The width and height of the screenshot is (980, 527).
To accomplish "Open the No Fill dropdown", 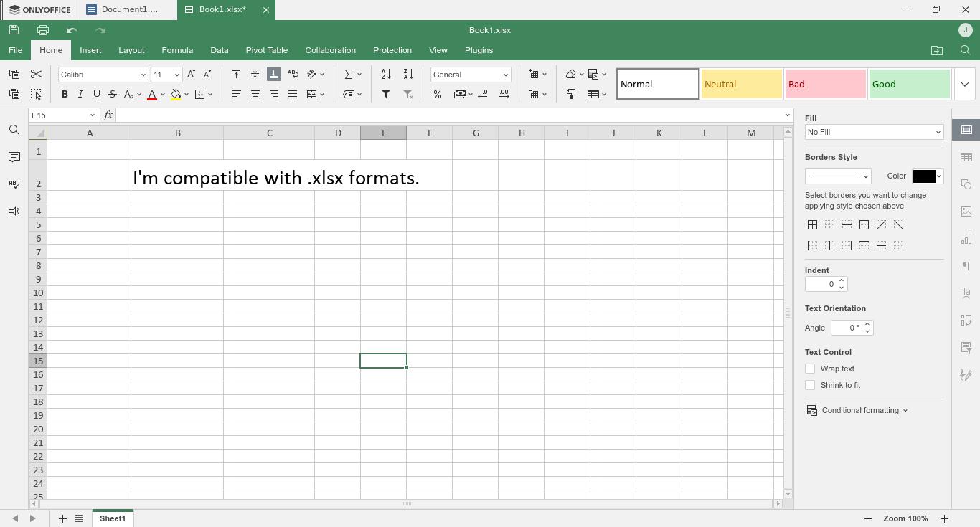I will (874, 132).
